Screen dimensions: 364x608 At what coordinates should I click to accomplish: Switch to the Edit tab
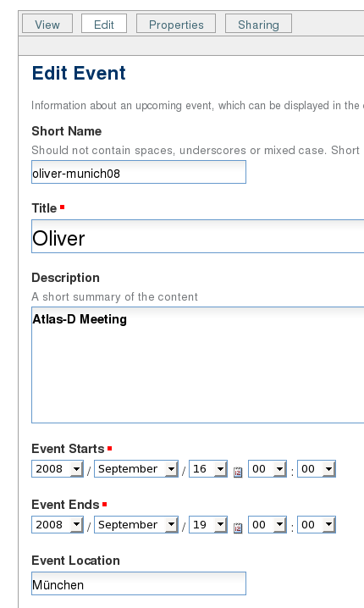pyautogui.click(x=104, y=24)
